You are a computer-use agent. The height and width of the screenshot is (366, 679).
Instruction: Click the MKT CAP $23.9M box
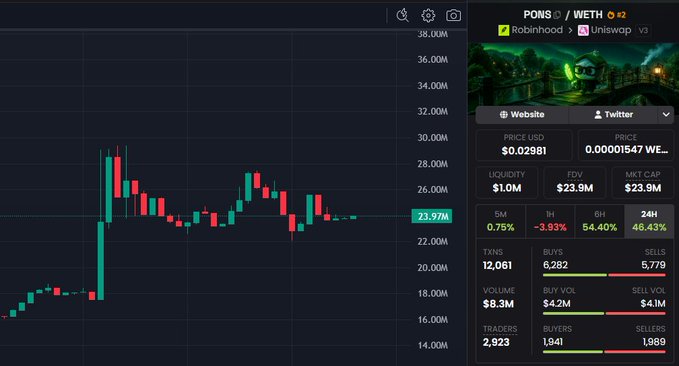coord(643,182)
